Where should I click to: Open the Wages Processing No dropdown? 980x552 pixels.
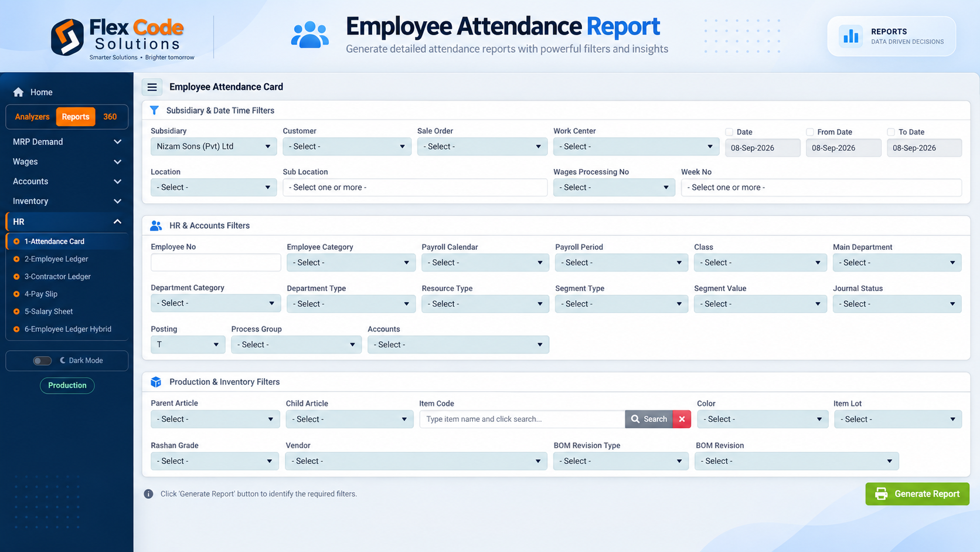pos(614,188)
